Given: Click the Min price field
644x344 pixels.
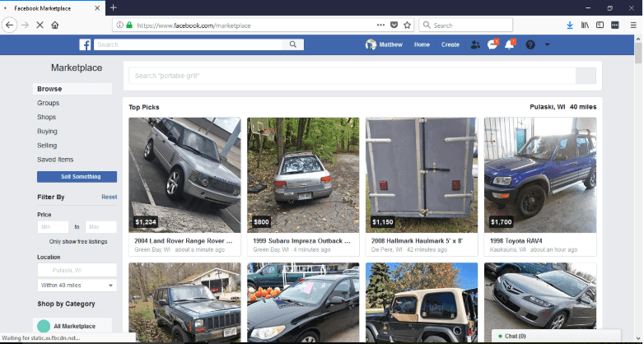Looking at the screenshot, I should pos(53,227).
